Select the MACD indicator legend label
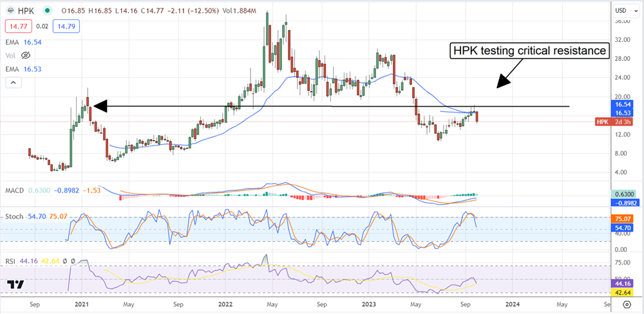 point(14,190)
